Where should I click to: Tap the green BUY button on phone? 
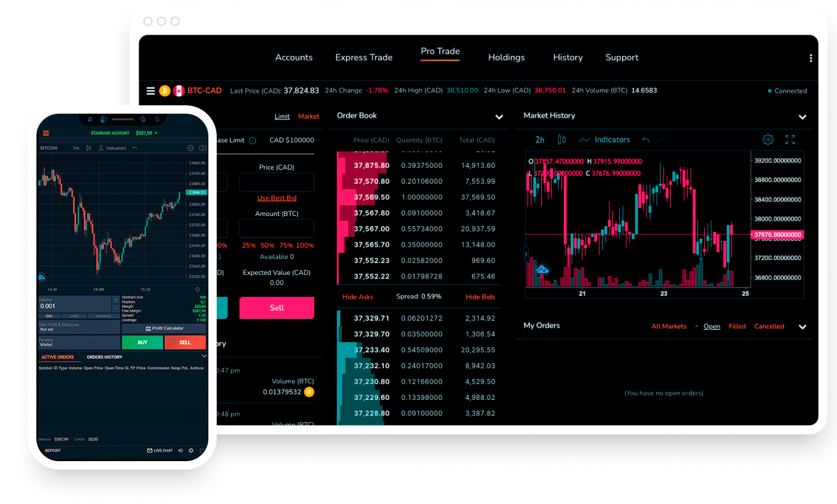point(142,343)
